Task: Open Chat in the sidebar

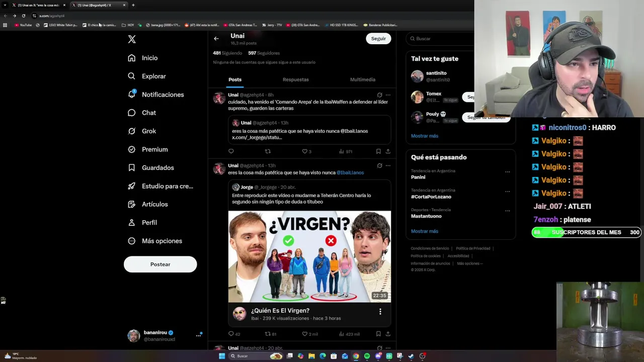Action: 142,113
